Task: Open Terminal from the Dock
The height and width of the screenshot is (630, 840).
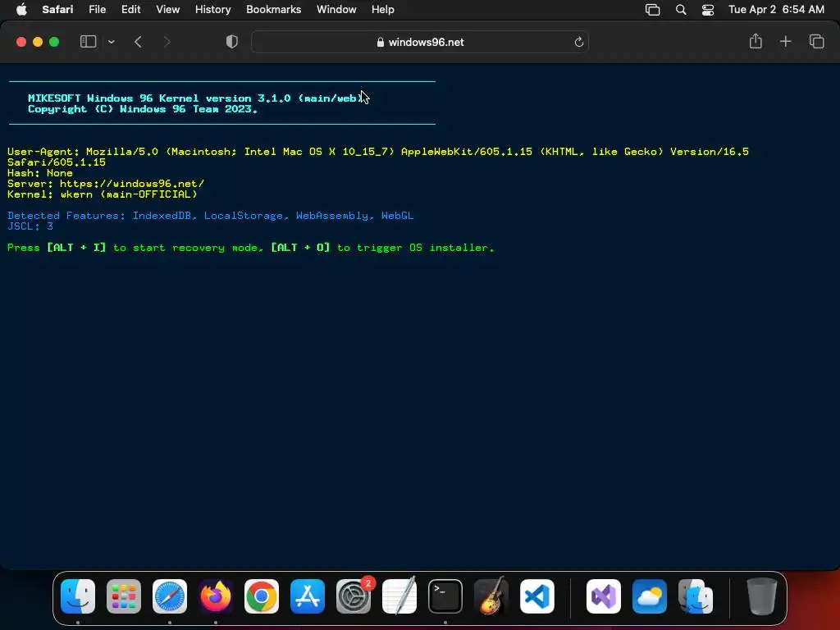Action: (x=445, y=596)
